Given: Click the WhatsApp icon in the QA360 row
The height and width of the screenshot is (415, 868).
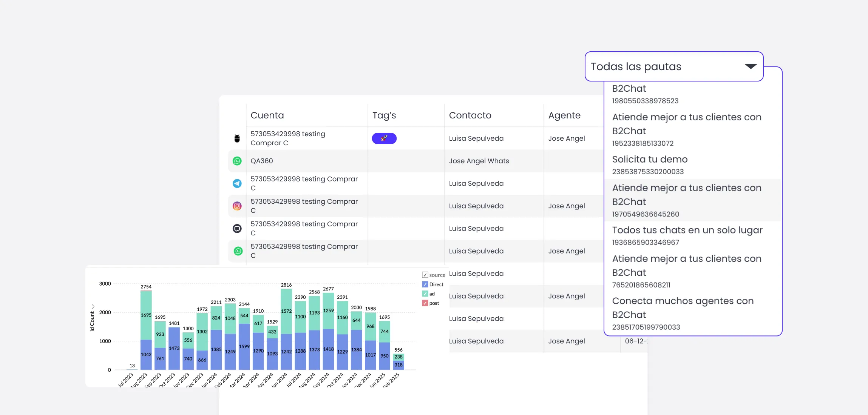Looking at the screenshot, I should pos(237,161).
